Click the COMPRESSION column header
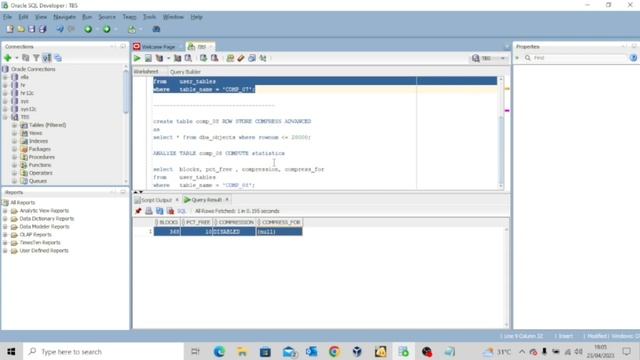Image resolution: width=640 pixels, height=360 pixels. (234, 222)
